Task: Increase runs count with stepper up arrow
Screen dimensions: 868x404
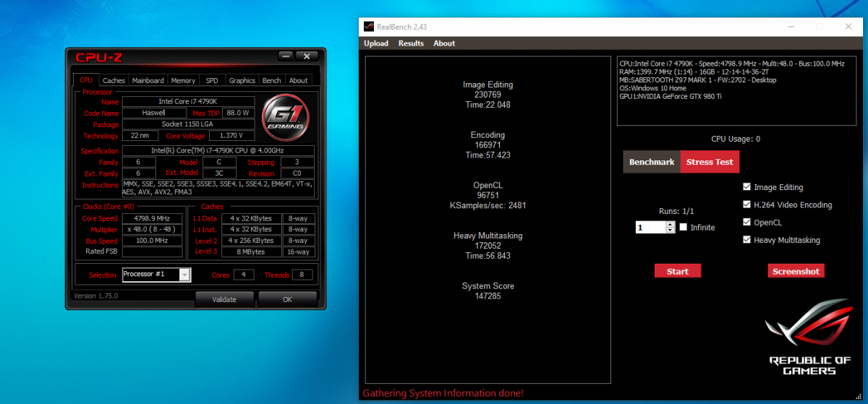Action: pos(671,224)
